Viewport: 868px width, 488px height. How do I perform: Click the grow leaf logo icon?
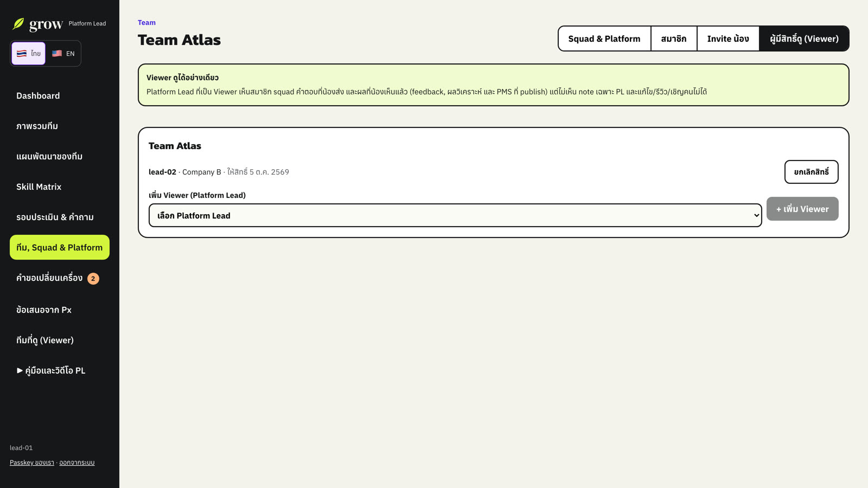click(18, 24)
